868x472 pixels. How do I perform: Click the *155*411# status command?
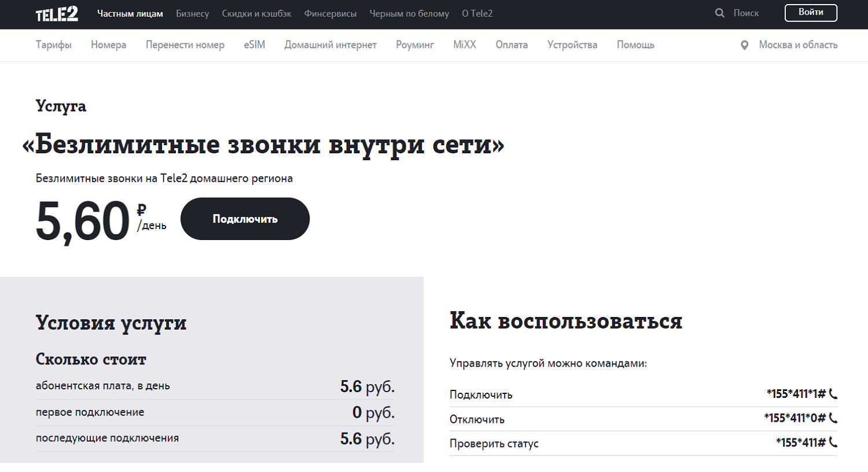(801, 443)
